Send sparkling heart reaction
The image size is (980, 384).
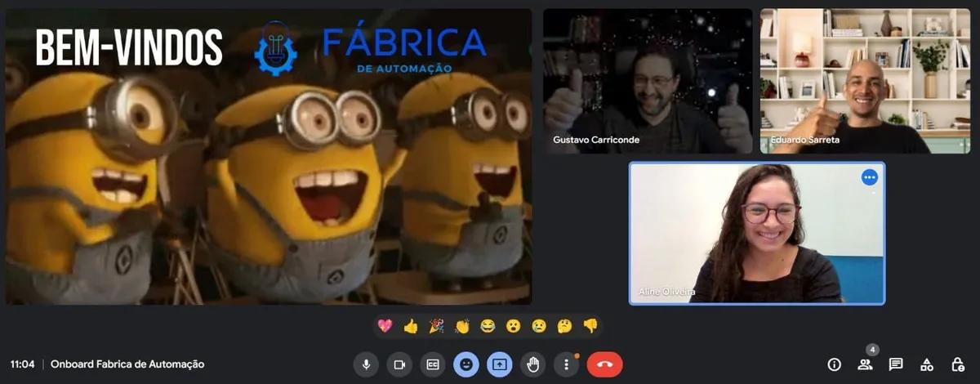385,326
